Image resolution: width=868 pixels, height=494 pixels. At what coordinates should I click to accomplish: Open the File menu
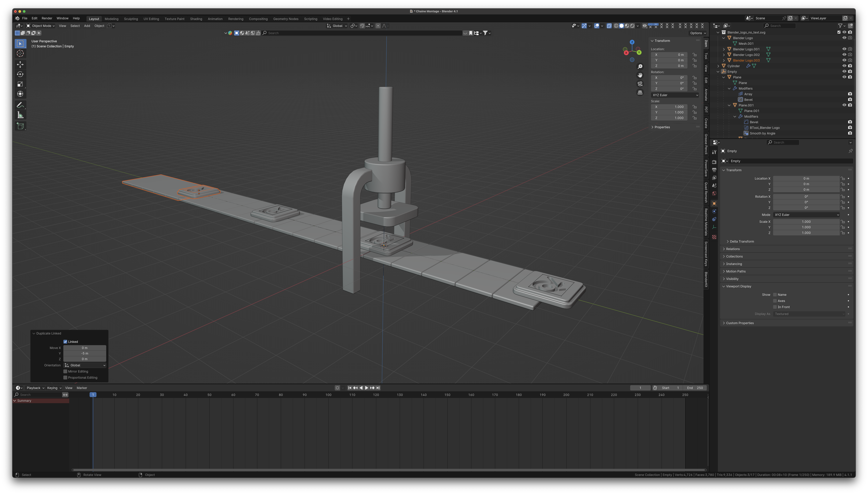[25, 18]
